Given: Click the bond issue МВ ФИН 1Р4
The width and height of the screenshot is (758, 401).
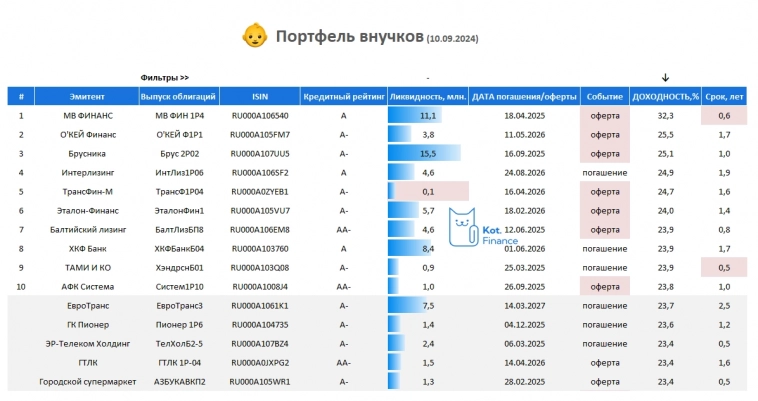Looking at the screenshot, I should pyautogui.click(x=179, y=116).
